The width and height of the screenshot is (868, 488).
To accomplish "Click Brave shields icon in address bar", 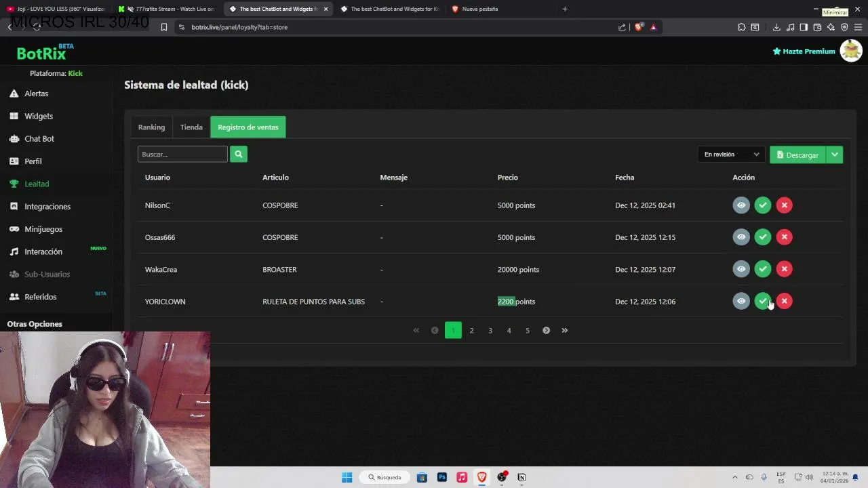I will tap(638, 27).
